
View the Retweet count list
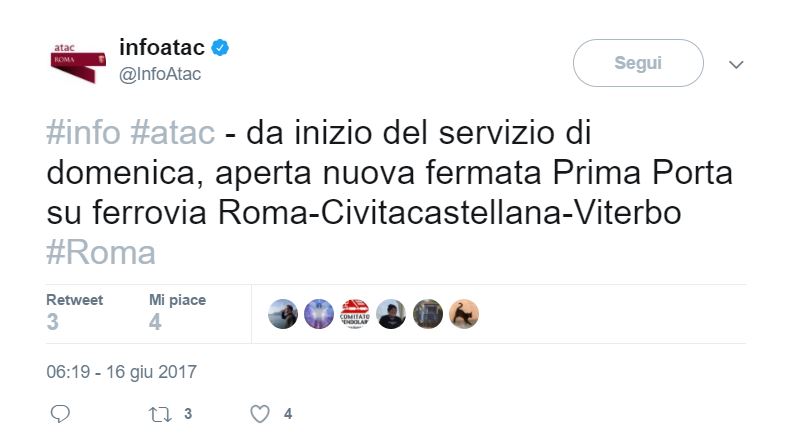(x=74, y=312)
